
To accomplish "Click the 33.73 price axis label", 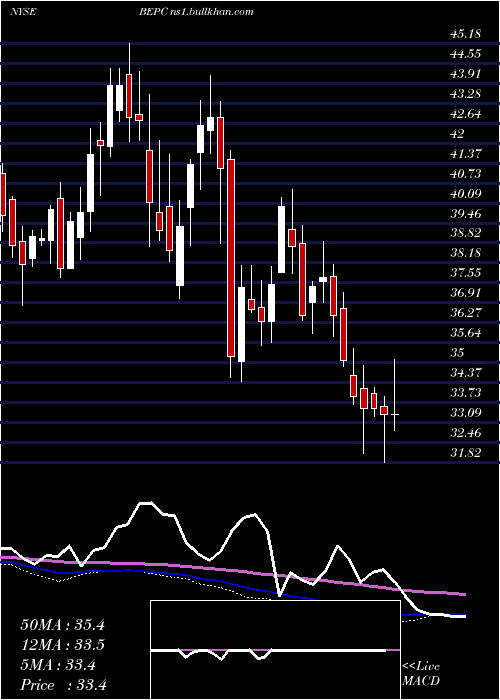I will (x=466, y=393).
